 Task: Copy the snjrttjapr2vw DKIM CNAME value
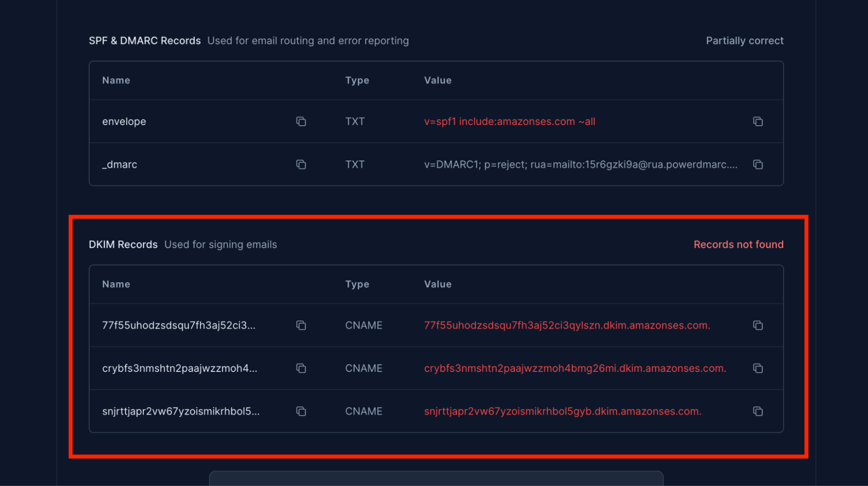pos(758,411)
